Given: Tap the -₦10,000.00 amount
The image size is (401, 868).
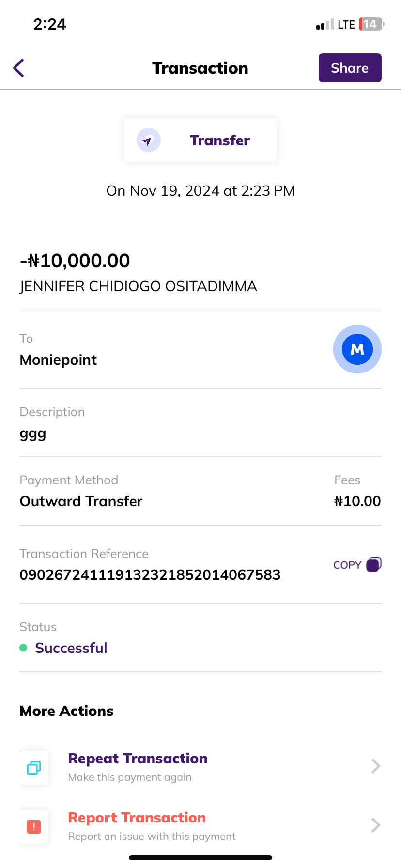Looking at the screenshot, I should coord(75,261).
